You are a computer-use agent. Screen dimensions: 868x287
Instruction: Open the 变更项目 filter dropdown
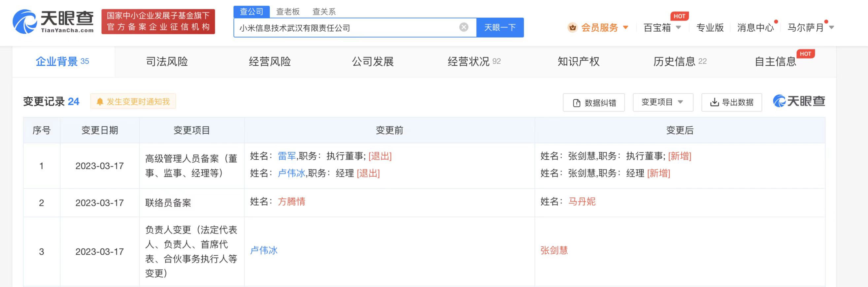(x=663, y=102)
